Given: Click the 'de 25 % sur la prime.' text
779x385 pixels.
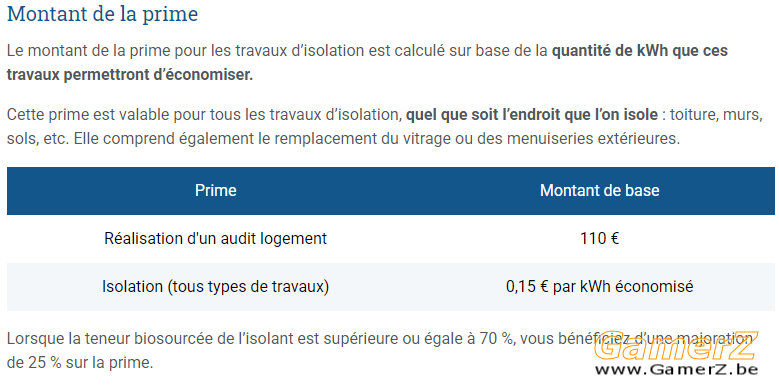Looking at the screenshot, I should pyautogui.click(x=80, y=363).
